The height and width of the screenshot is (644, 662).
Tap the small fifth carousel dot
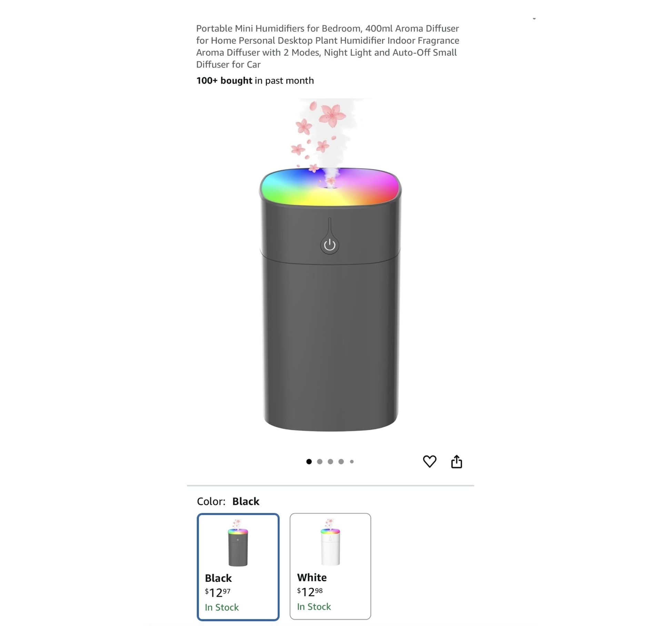352,462
